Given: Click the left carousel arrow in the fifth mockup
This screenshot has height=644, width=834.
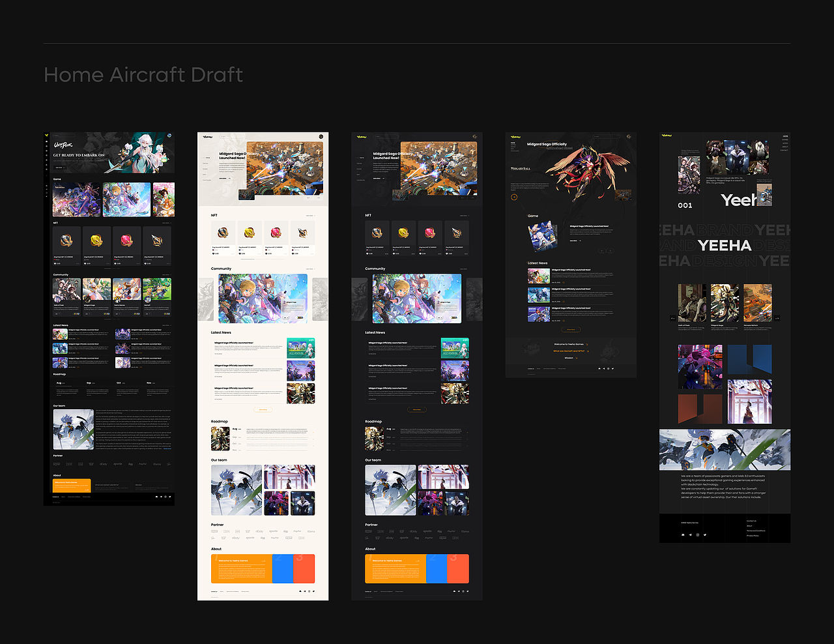Looking at the screenshot, I should [x=673, y=318].
